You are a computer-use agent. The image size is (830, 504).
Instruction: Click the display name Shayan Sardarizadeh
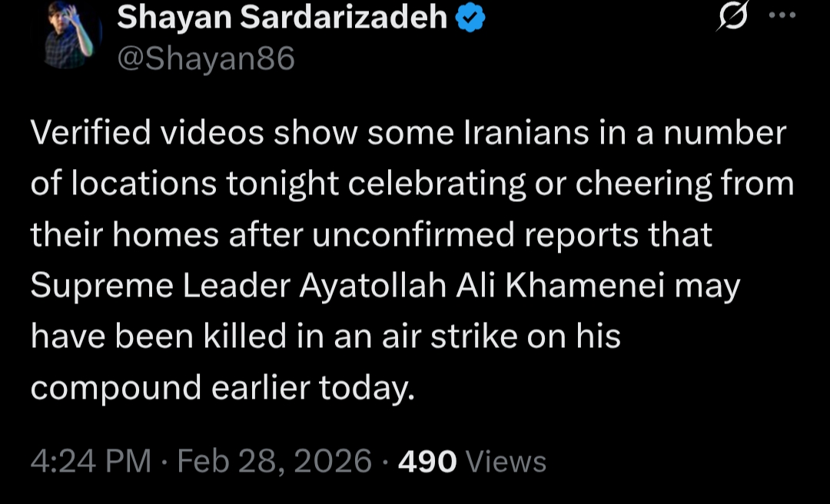tap(282, 18)
